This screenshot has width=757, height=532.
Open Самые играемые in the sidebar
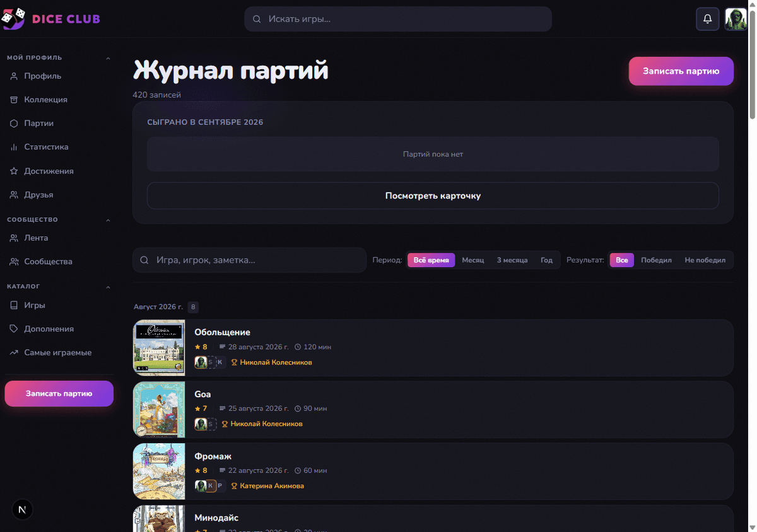(x=59, y=352)
